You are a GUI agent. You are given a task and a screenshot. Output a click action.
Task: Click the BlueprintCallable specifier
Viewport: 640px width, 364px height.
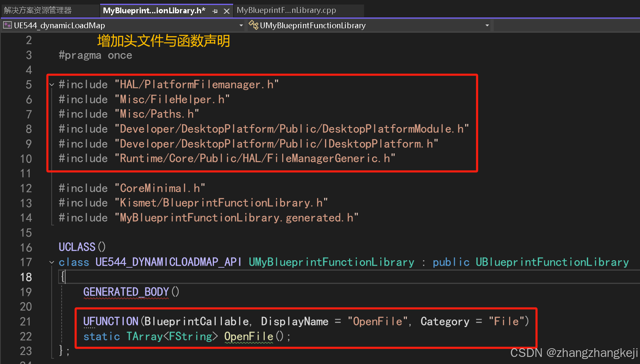(197, 322)
